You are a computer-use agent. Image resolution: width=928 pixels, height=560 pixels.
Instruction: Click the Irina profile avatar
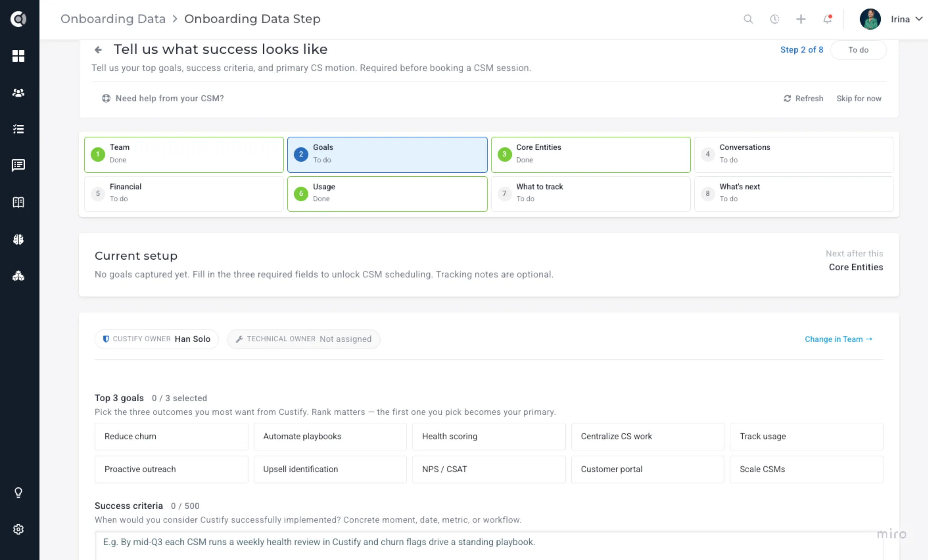pyautogui.click(x=870, y=19)
